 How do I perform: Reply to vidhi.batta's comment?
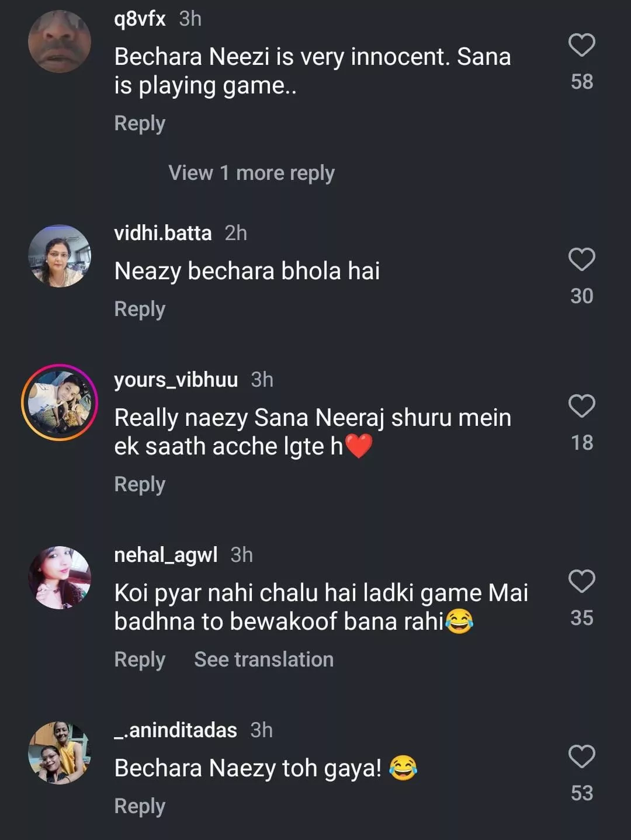click(x=140, y=309)
